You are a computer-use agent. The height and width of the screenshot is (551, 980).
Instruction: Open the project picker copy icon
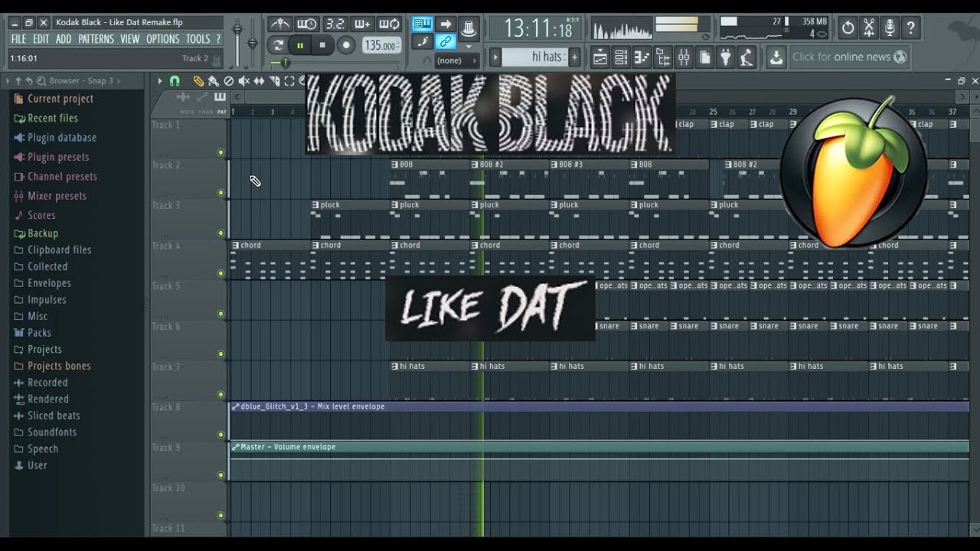(x=704, y=57)
